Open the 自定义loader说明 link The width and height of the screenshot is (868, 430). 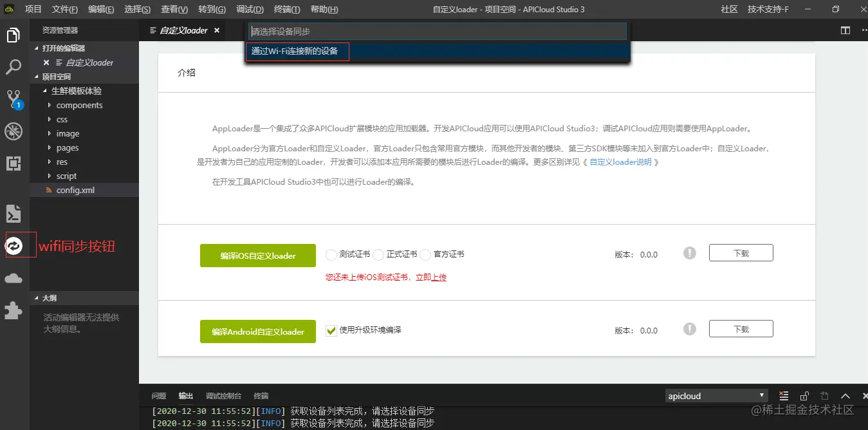[620, 162]
